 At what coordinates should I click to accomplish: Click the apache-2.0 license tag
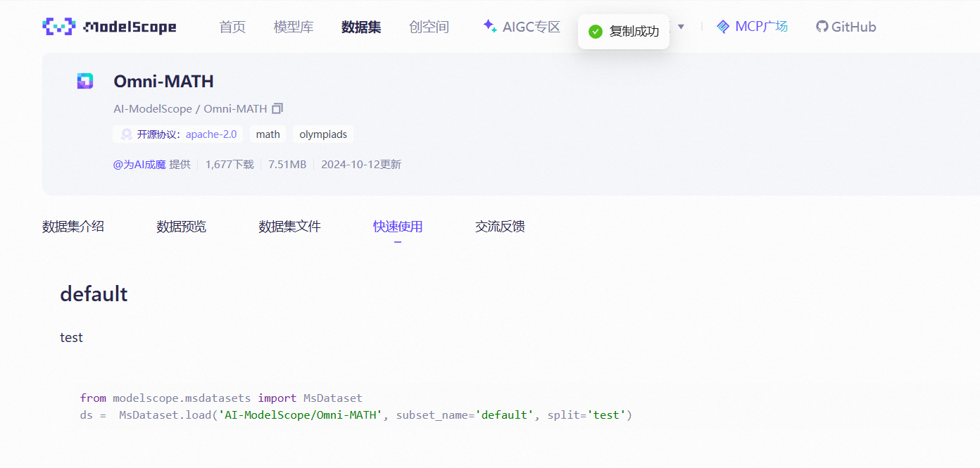211,134
